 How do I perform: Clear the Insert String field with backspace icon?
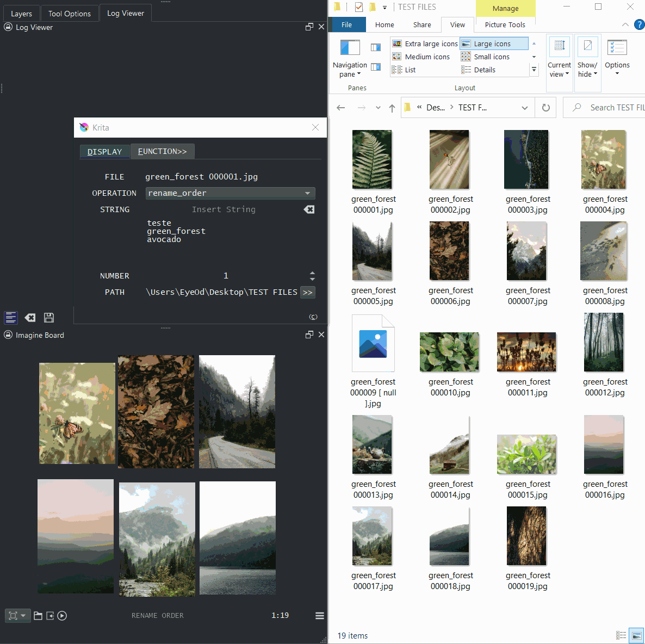[x=309, y=209]
